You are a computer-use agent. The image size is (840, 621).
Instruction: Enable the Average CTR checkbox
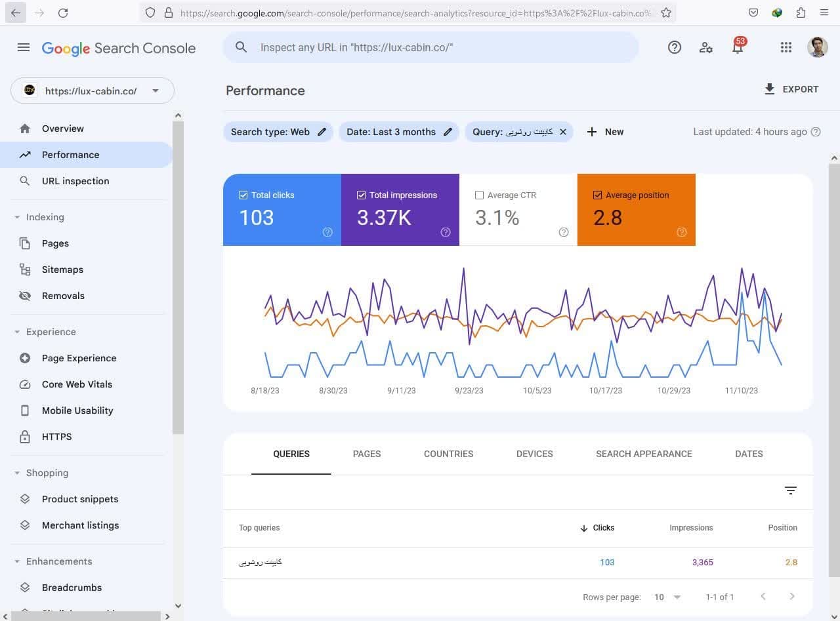tap(479, 195)
